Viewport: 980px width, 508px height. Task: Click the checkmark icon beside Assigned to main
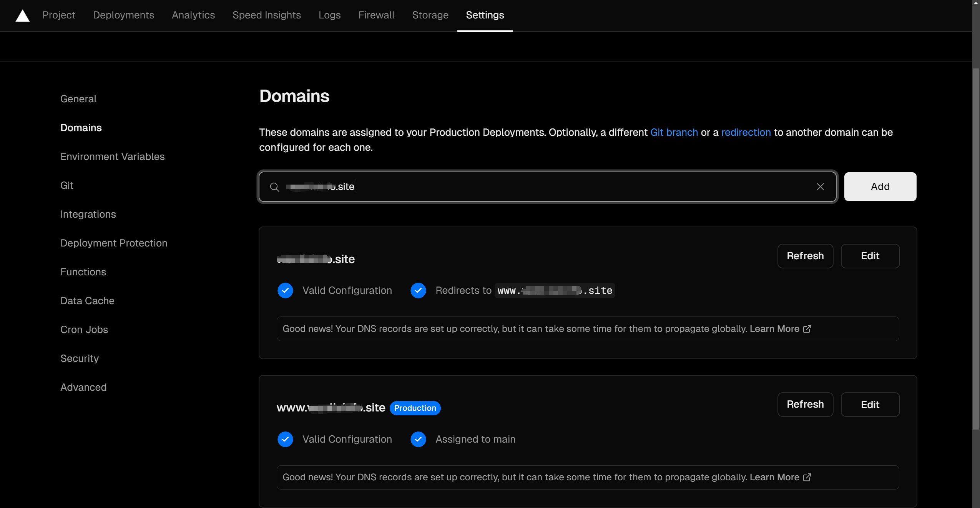tap(418, 439)
